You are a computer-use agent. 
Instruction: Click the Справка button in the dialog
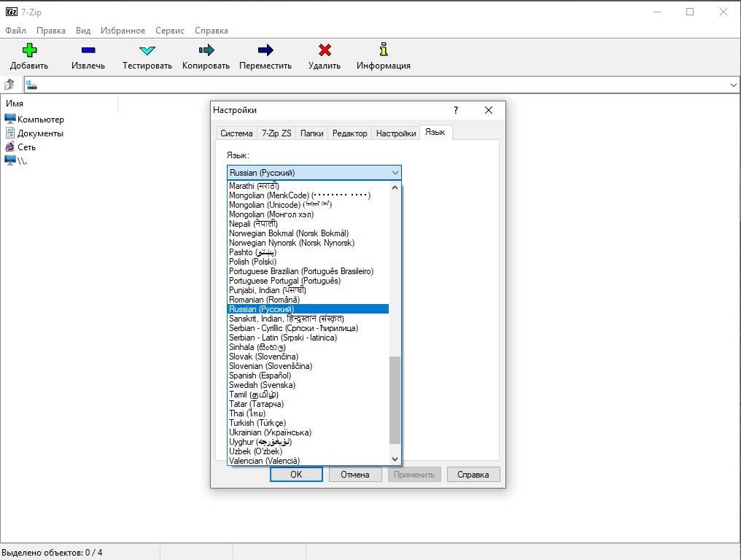click(473, 475)
